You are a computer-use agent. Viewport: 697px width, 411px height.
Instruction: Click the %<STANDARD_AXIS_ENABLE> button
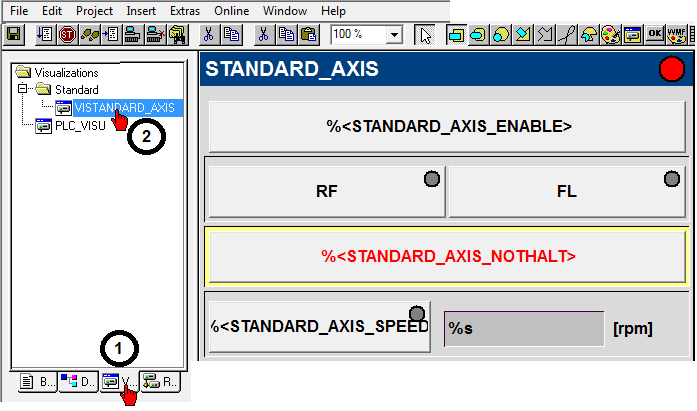447,127
